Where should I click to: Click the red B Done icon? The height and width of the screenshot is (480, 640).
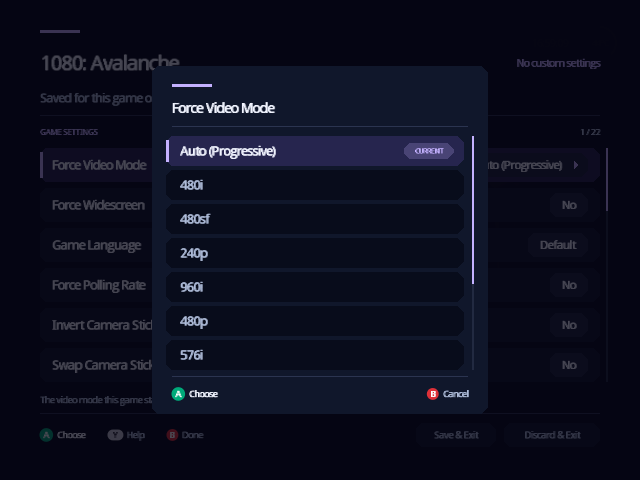172,435
